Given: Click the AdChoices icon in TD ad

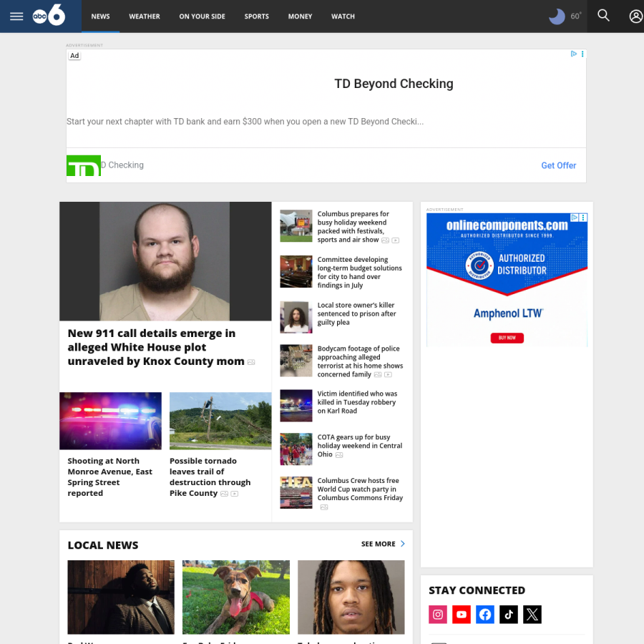Looking at the screenshot, I should click(x=574, y=54).
